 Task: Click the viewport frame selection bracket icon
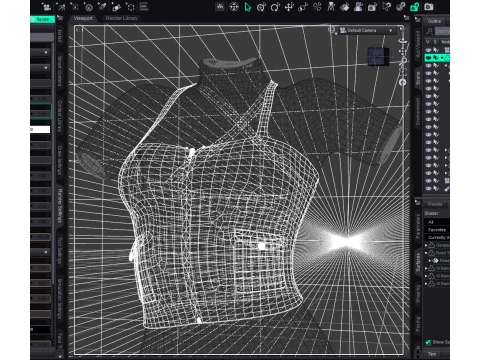click(x=403, y=71)
